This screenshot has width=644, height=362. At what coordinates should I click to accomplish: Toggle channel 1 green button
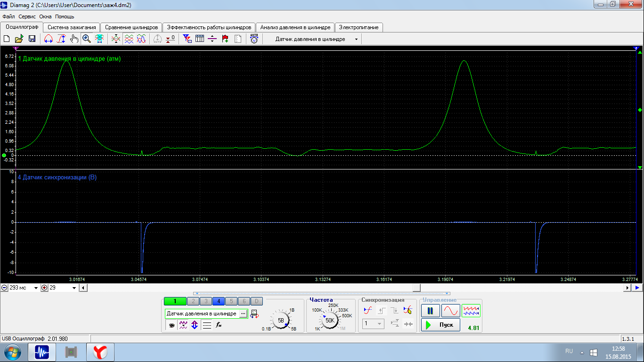click(175, 301)
